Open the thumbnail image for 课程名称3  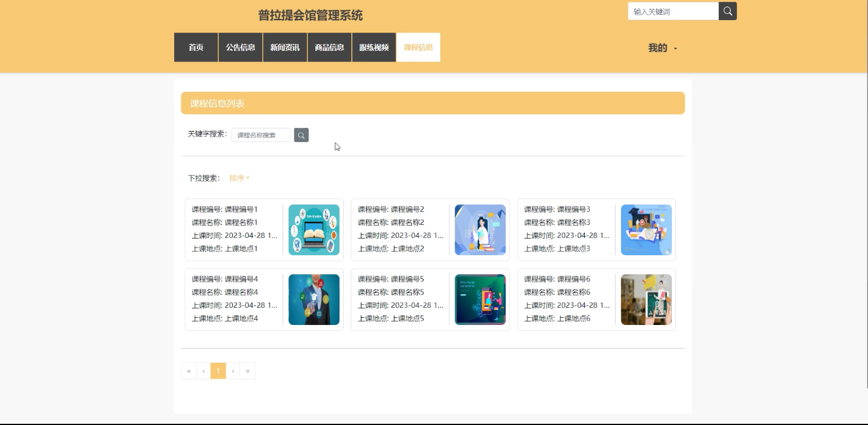click(646, 230)
